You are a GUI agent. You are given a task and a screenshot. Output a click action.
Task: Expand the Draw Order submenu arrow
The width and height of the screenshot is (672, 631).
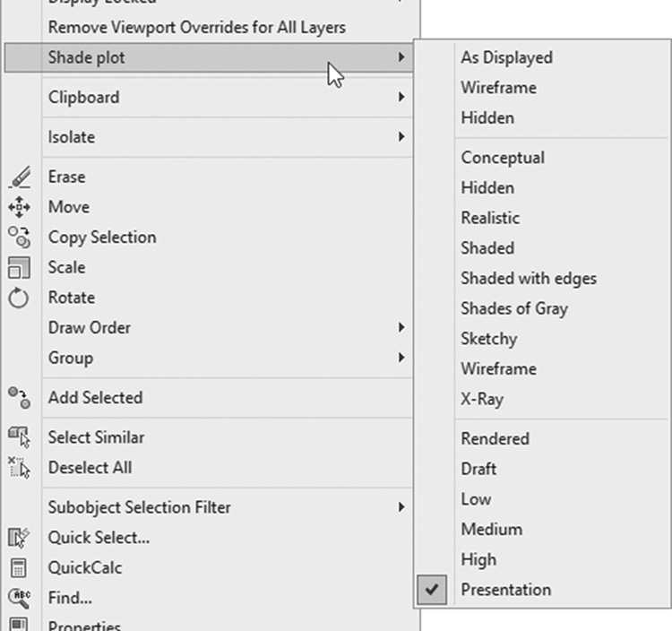[x=401, y=327]
